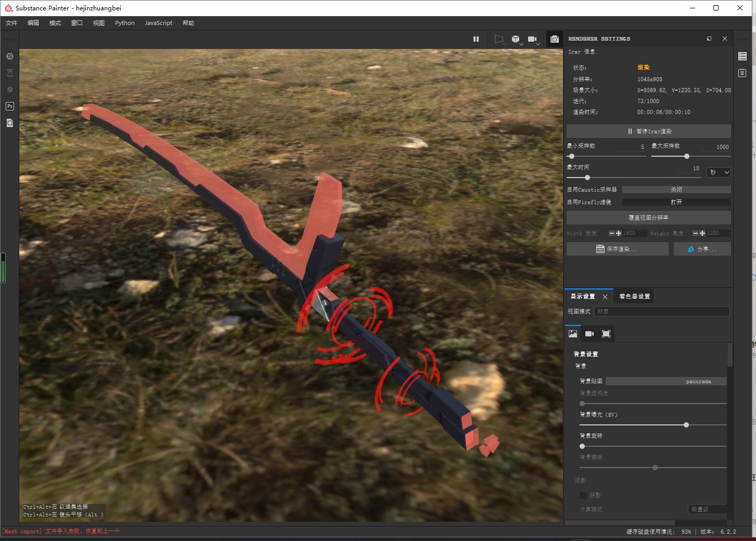This screenshot has width=756, height=541.
Task: Open the 视图模式 dropdown showing 材质
Action: point(662,311)
